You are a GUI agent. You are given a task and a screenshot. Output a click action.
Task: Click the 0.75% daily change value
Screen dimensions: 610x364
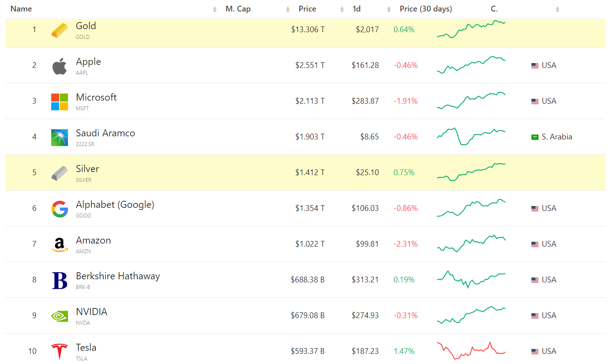tap(404, 173)
